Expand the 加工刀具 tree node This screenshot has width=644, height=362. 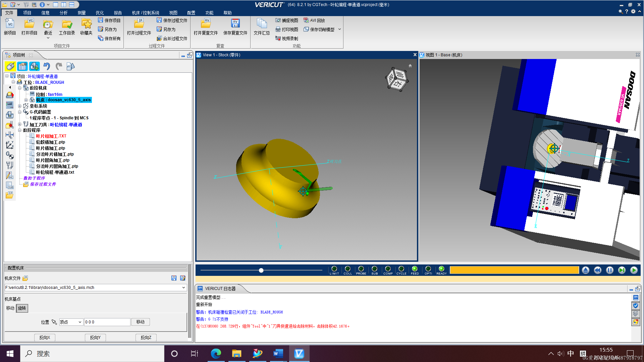point(19,124)
